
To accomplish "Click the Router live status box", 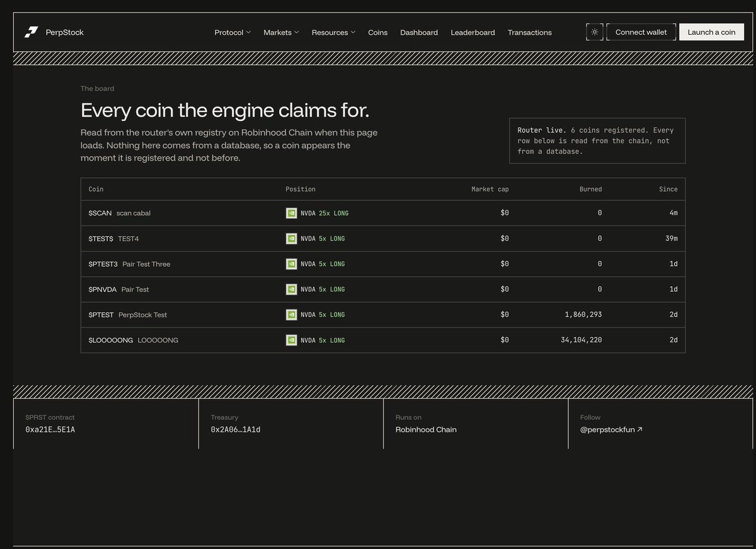I will point(597,141).
